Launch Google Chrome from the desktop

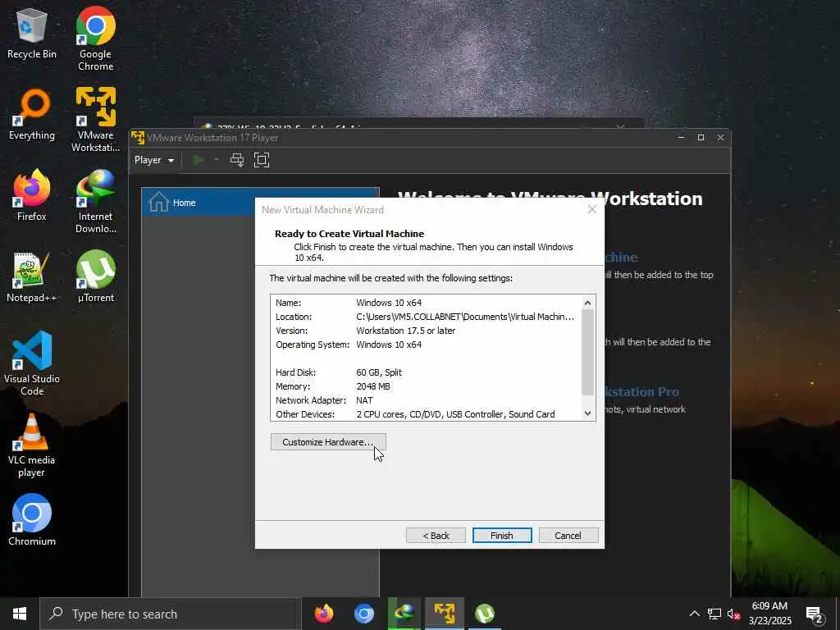(x=95, y=39)
